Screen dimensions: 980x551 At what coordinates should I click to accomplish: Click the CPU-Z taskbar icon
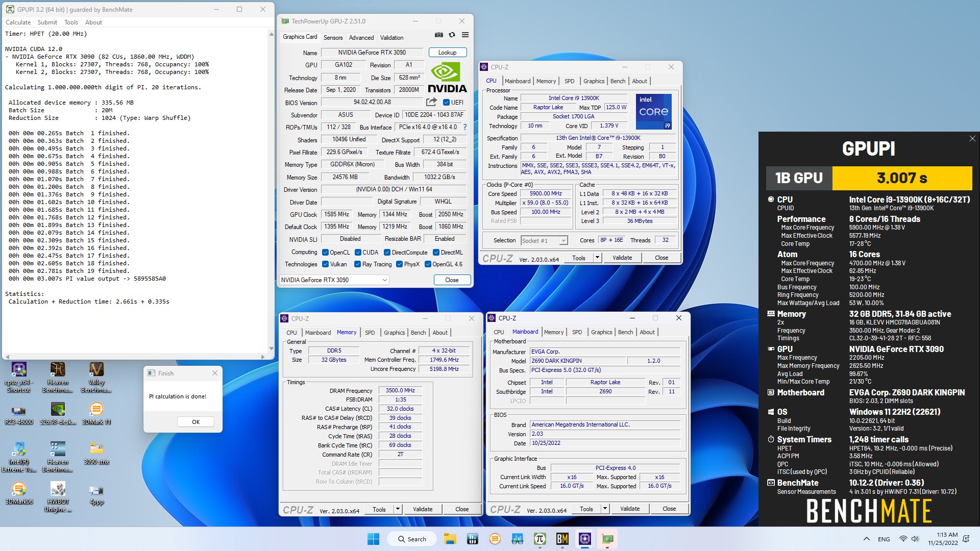(584, 539)
